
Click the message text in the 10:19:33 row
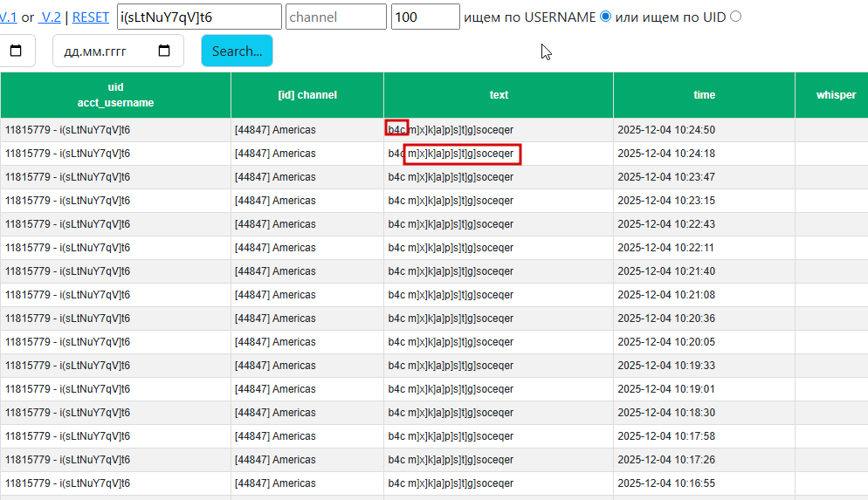click(x=451, y=366)
